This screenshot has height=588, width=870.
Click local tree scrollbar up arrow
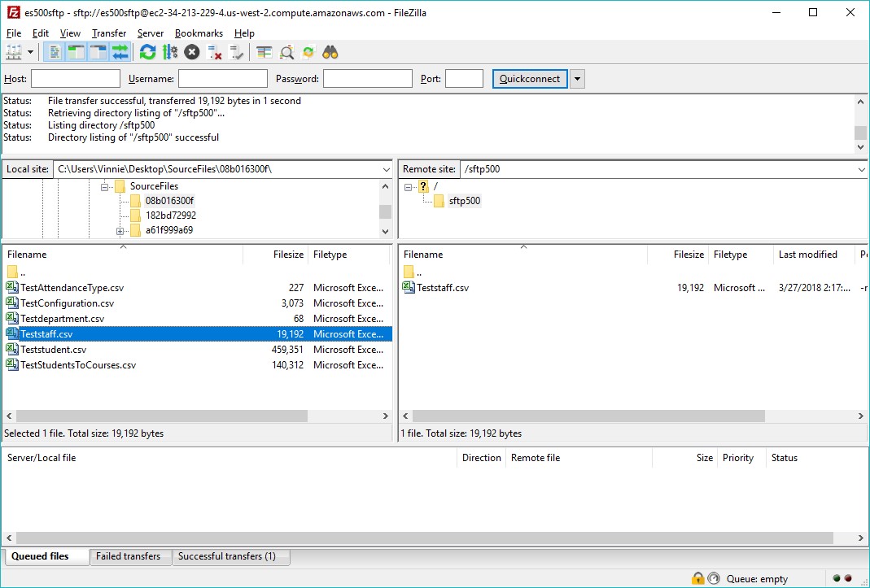[386, 186]
